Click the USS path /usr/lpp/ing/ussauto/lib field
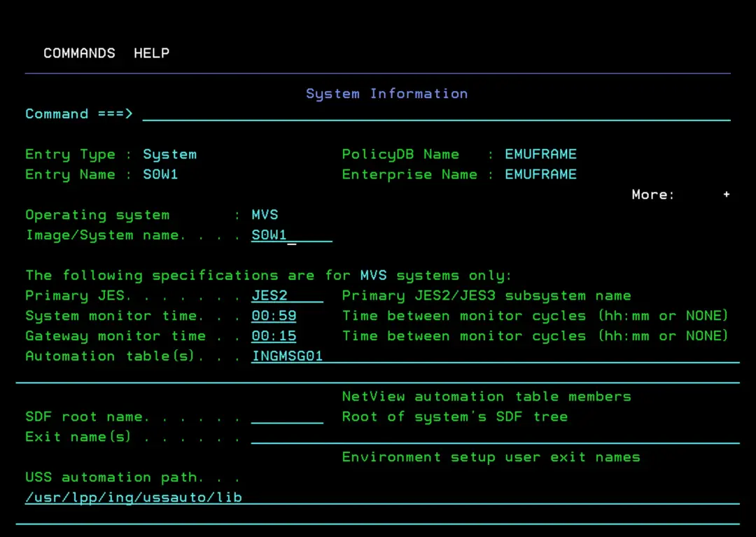 pos(382,498)
